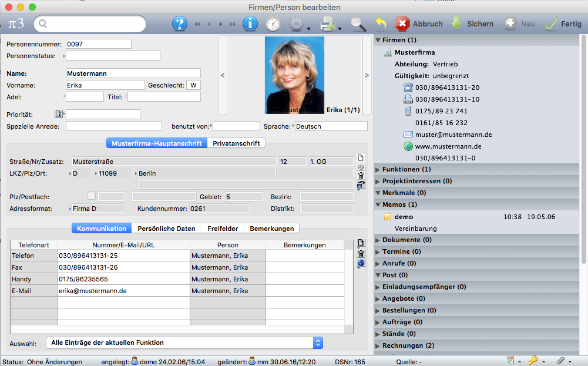
Task: Click the fax icon for 030/896413131-10
Action: 408,99
